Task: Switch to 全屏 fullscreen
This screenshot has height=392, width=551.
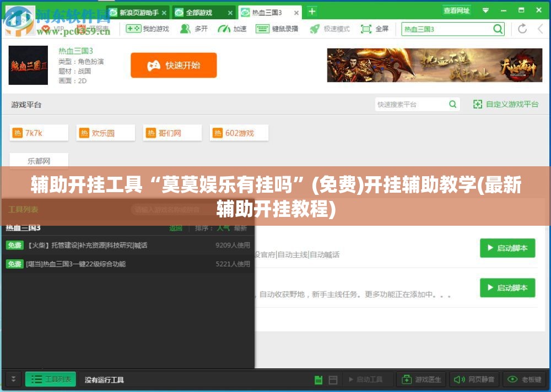Action: [x=375, y=29]
